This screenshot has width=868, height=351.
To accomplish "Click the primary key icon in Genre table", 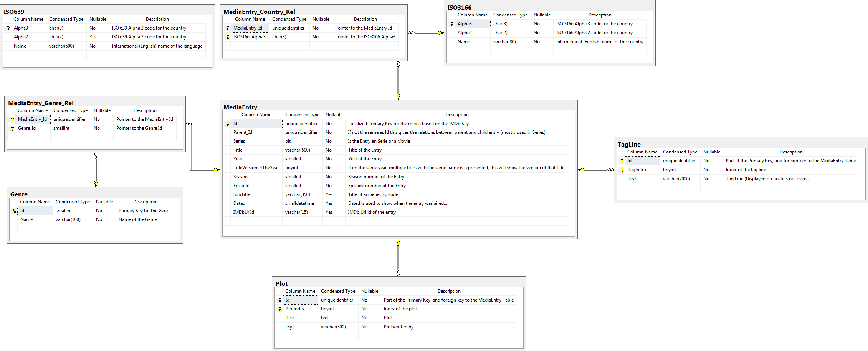I will [x=15, y=211].
